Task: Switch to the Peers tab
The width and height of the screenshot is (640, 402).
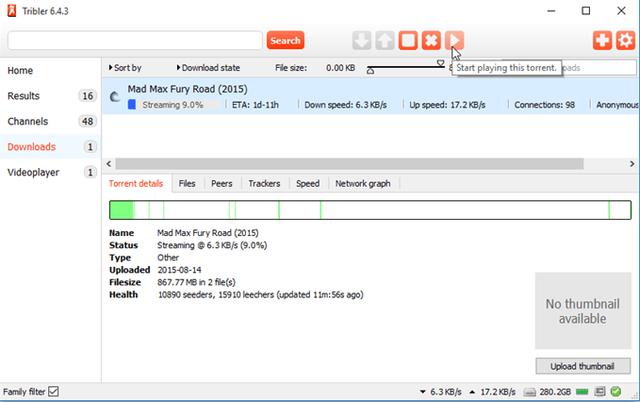Action: [222, 184]
